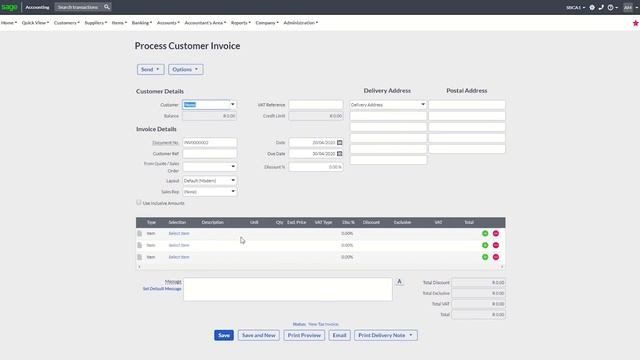
Task: Click the line table horizontal scrollbar
Action: [320, 267]
